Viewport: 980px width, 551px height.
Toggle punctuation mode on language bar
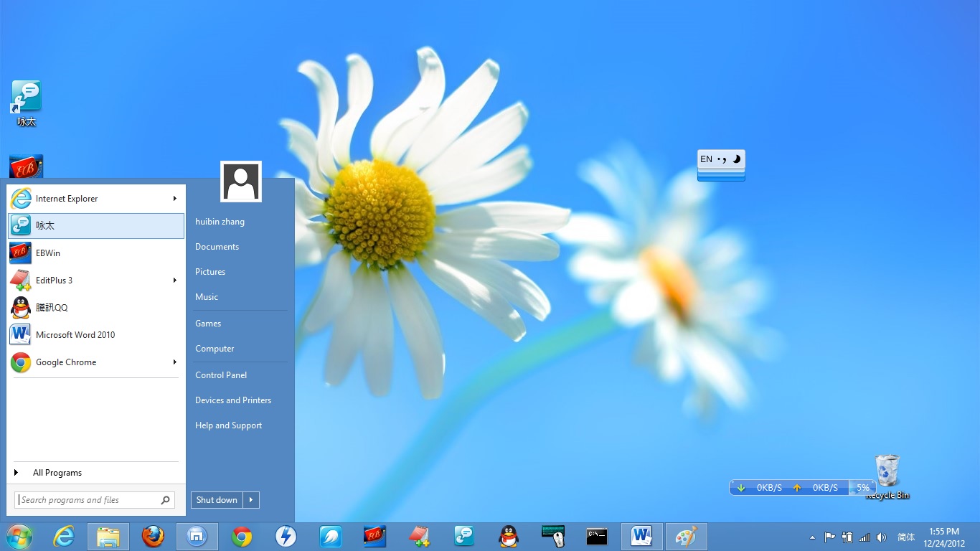pos(722,159)
